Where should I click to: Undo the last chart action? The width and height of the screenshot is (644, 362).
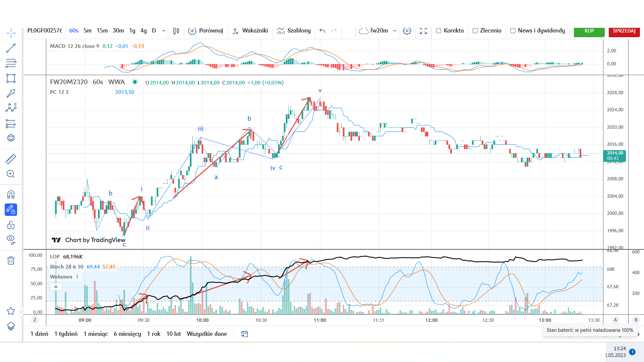click(x=322, y=31)
